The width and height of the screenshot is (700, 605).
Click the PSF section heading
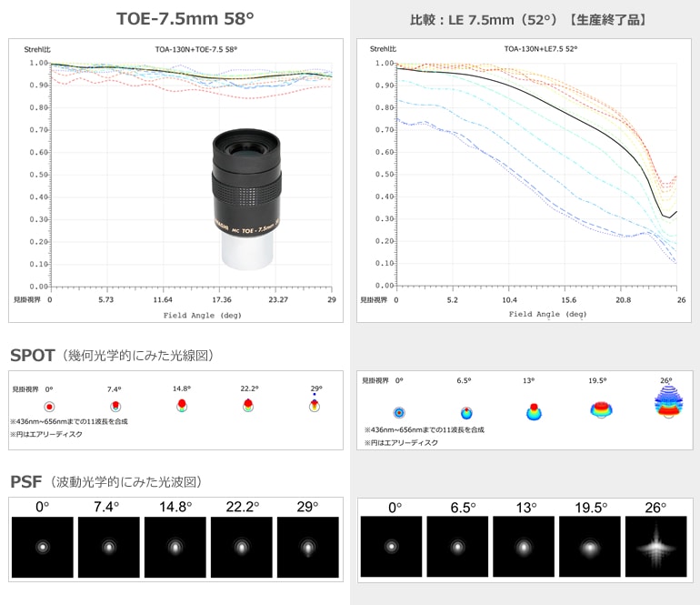tap(26, 481)
